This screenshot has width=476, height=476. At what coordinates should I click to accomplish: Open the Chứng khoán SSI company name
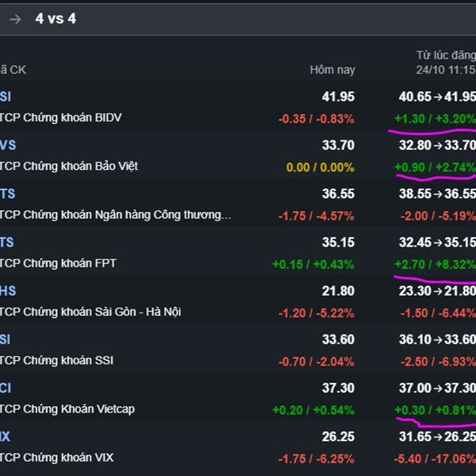pyautogui.click(x=57, y=360)
